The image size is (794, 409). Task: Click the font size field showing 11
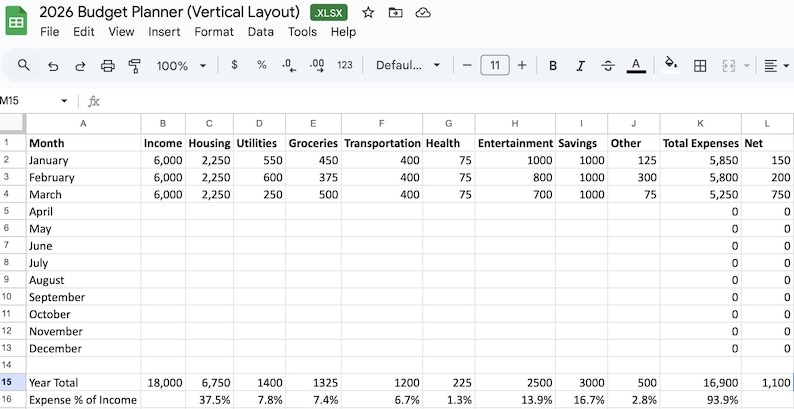click(x=495, y=65)
